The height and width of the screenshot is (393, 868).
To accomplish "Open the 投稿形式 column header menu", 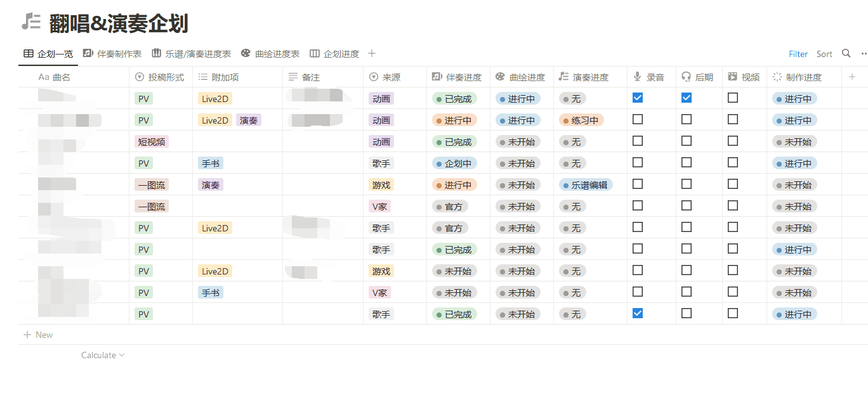I will (x=160, y=77).
